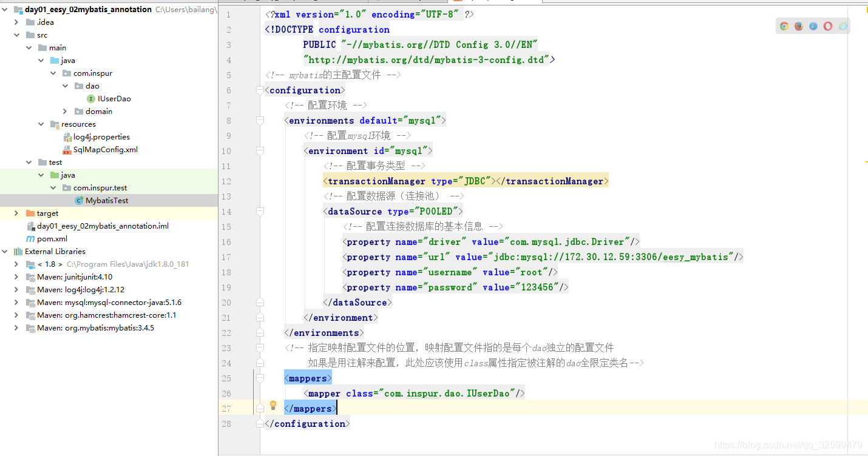Expand the .idea folder
Image resolution: width=868 pixels, height=456 pixels.
coord(17,22)
